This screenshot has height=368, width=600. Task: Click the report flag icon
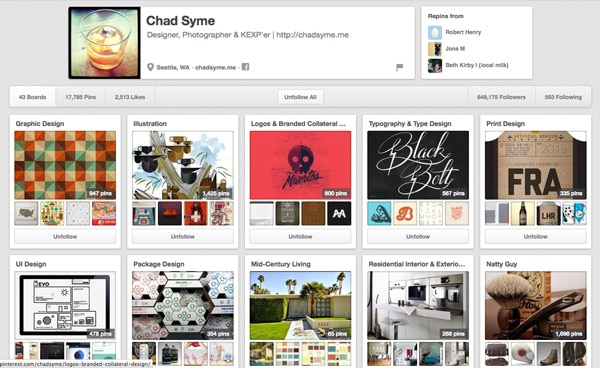tap(399, 67)
